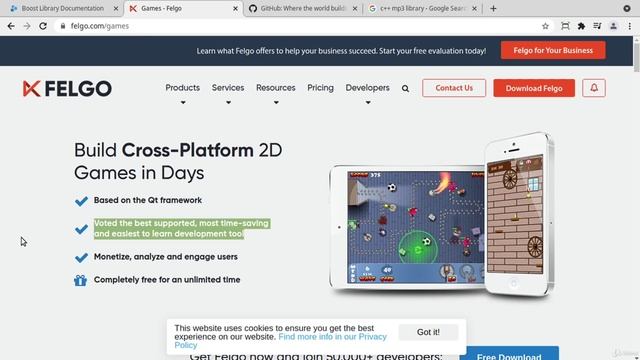Image resolution: width=640 pixels, height=360 pixels.
Task: Click the tablet game screenshot image
Action: 416,227
